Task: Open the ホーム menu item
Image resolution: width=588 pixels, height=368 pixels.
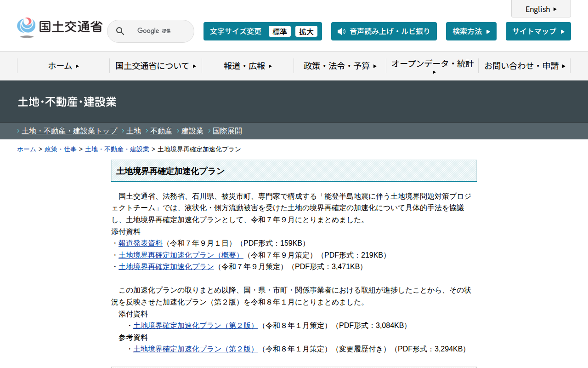Action: tap(63, 66)
